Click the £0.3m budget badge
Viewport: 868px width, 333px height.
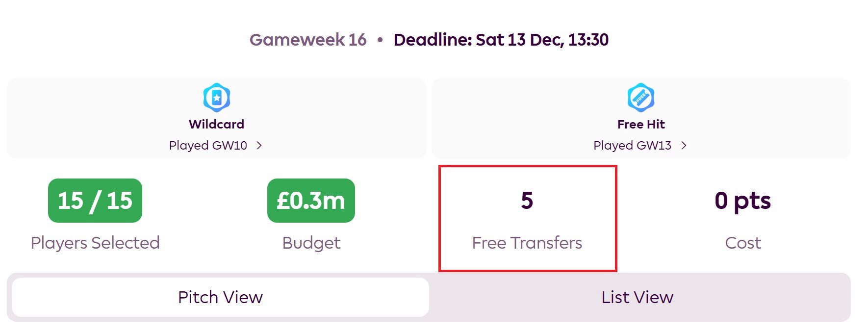click(311, 201)
